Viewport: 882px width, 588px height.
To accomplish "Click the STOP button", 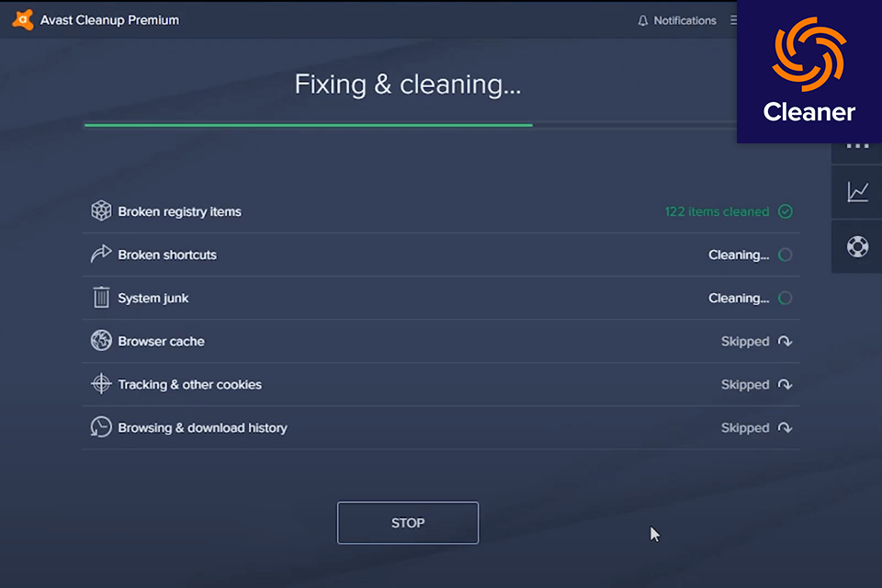I will pyautogui.click(x=408, y=523).
